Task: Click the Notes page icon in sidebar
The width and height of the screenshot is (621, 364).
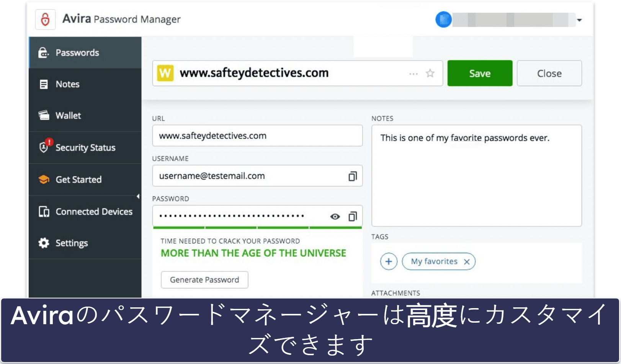Action: click(44, 84)
